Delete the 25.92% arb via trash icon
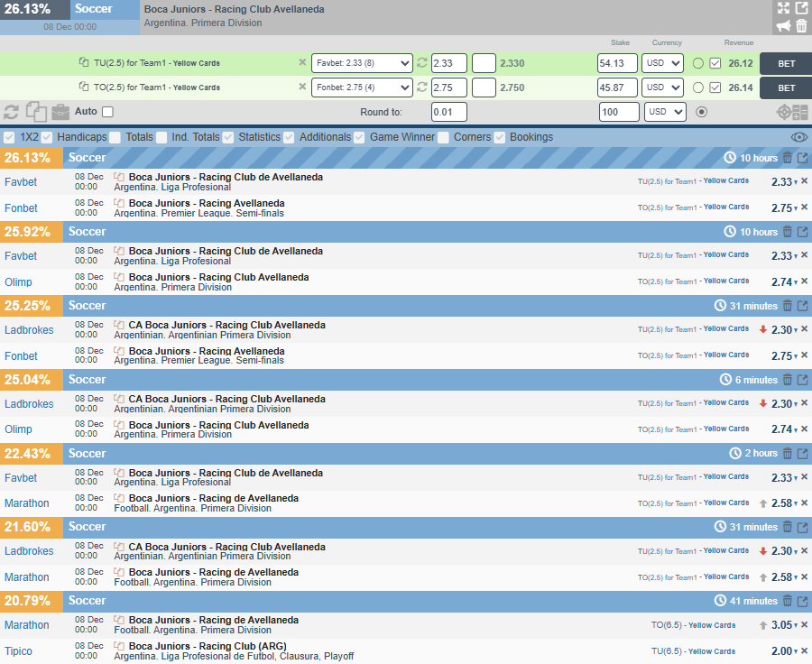812x664 pixels. point(787,232)
